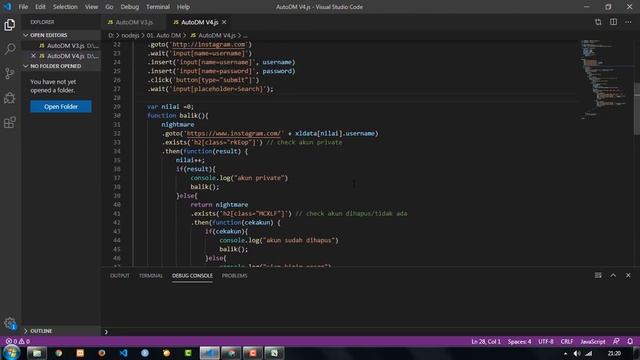Screen dimensions: 640x360
Task: Open the Edit menu
Action: click(x=40, y=7)
